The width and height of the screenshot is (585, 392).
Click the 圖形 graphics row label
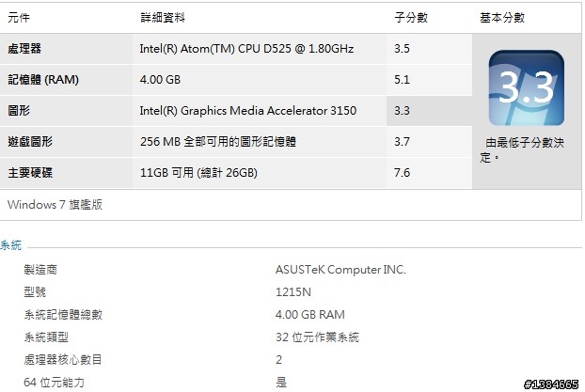[x=19, y=110]
